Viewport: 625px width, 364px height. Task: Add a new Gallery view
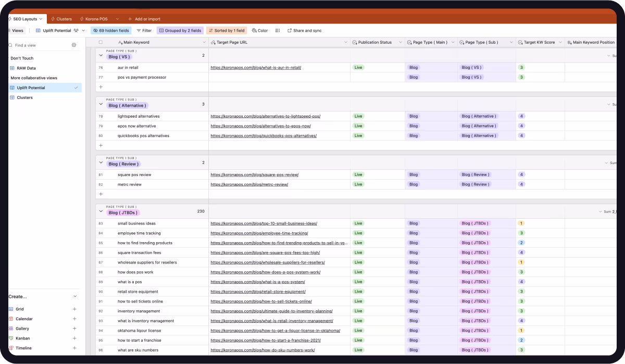(x=74, y=329)
